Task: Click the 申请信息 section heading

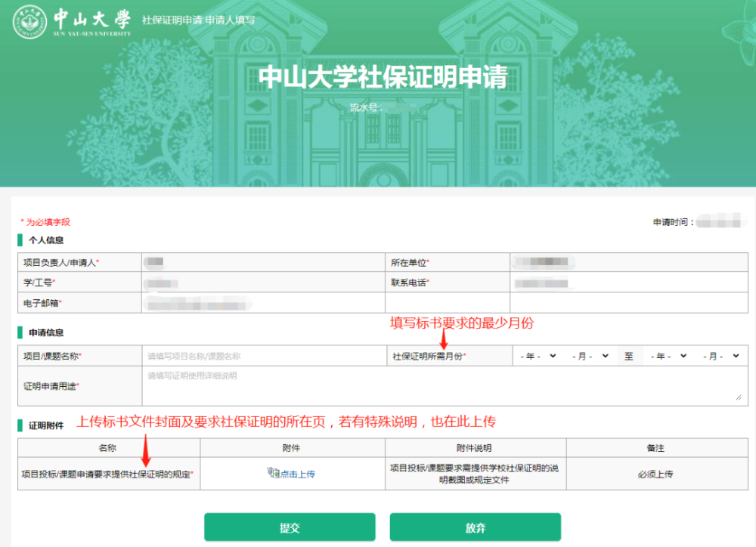Action: (x=46, y=332)
